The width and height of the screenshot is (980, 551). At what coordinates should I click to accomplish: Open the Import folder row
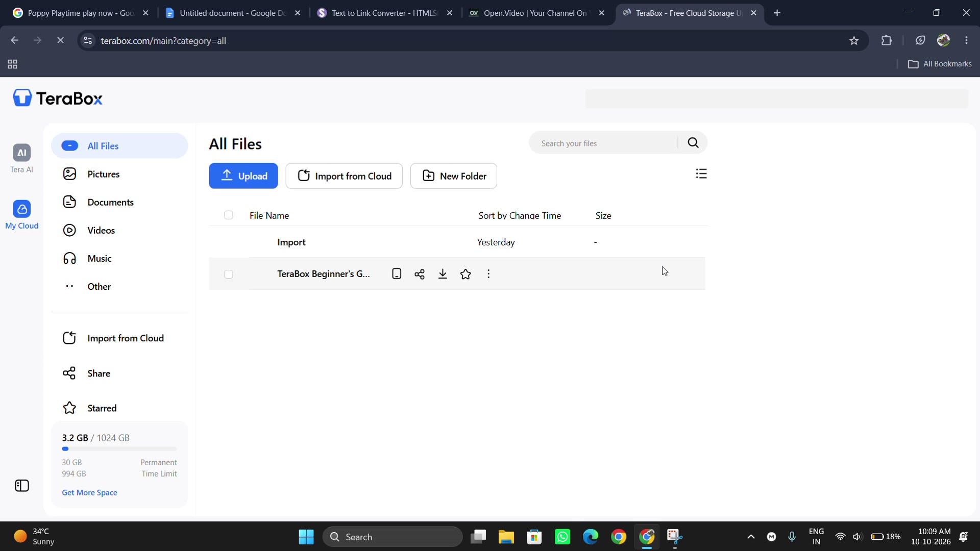point(458,242)
